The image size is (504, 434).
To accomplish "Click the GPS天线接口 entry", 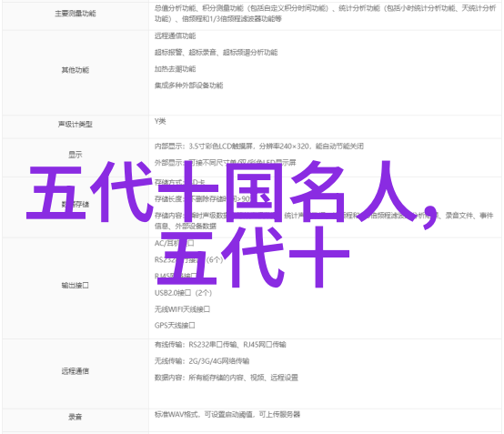I will (x=175, y=326).
